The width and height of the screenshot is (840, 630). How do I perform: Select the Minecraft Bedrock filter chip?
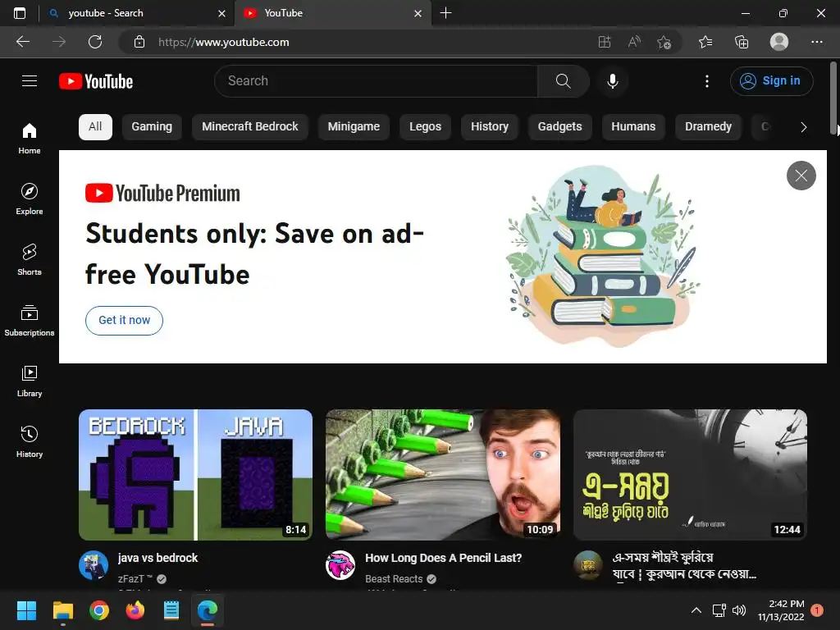tap(250, 127)
